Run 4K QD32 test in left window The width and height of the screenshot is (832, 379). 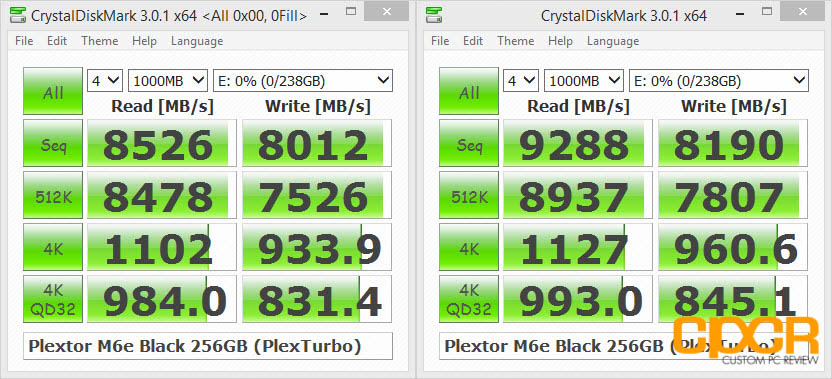coord(53,299)
